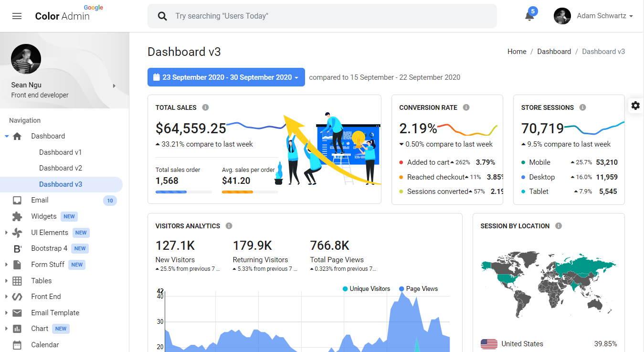The height and width of the screenshot is (352, 644).
Task: Click the Total sales order progress bar
Action: click(183, 192)
